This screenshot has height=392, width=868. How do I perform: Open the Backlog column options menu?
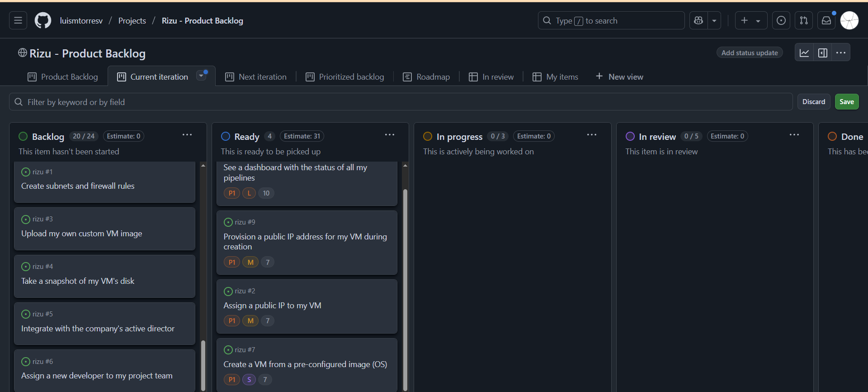click(187, 135)
